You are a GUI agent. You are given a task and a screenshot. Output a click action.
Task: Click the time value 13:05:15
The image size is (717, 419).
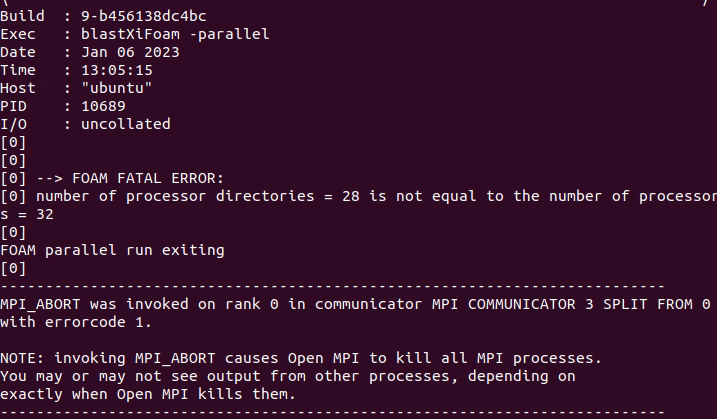pyautogui.click(x=116, y=70)
